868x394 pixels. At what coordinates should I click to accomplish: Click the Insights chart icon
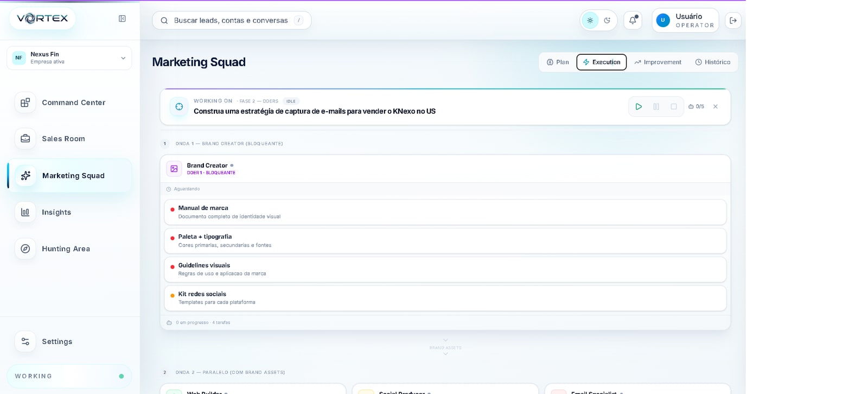(25, 212)
